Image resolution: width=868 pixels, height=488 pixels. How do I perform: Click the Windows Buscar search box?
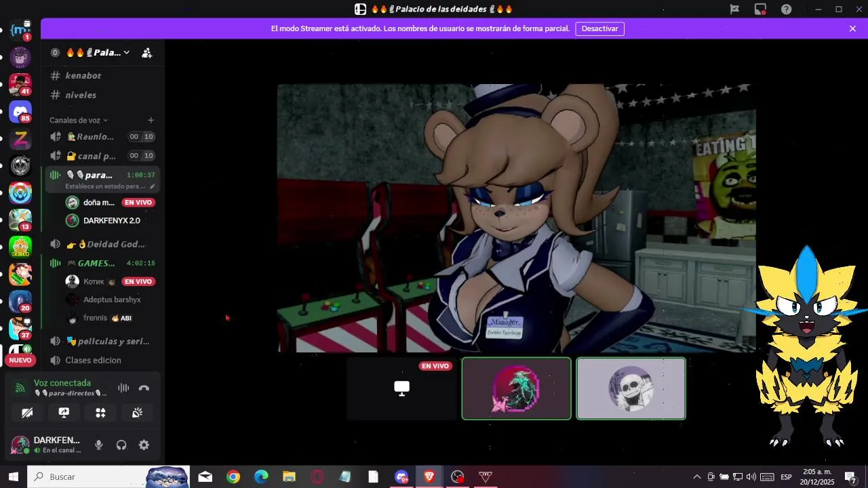coord(108,477)
